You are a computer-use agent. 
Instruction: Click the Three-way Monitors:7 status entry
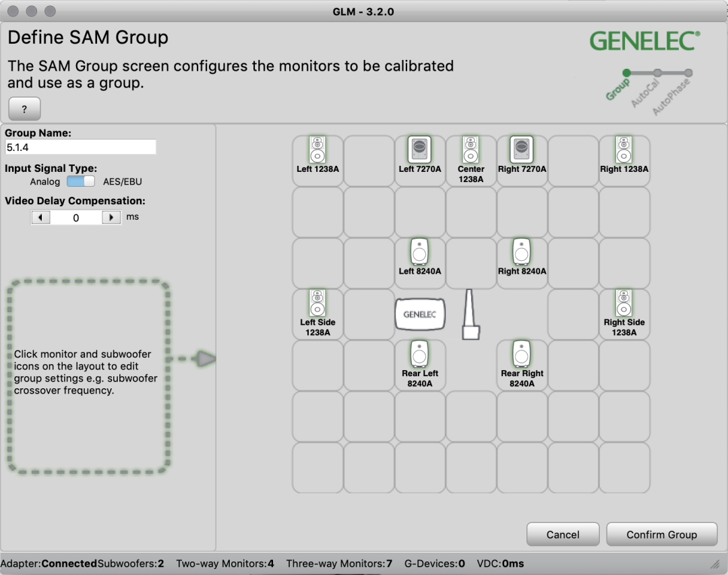pos(339,564)
